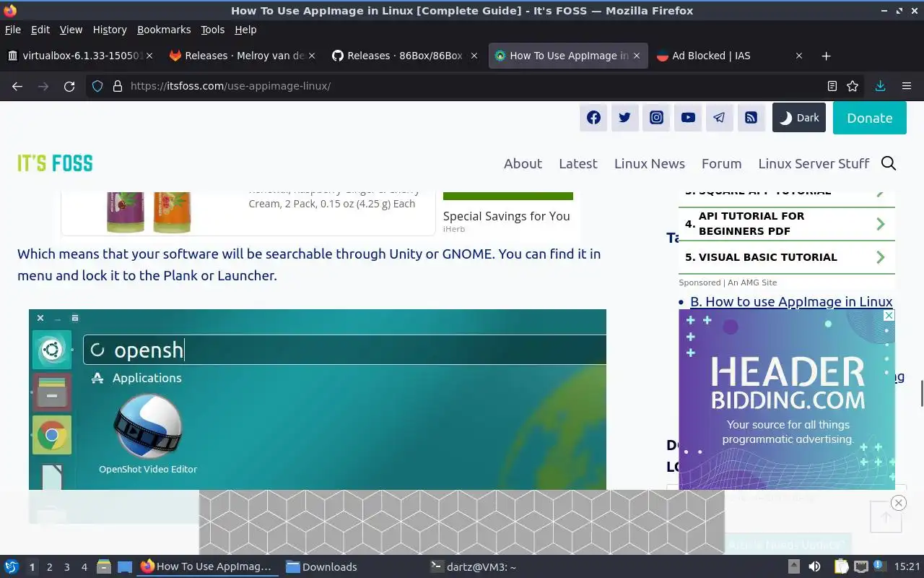The height and width of the screenshot is (578, 924).
Task: Close the HeaderBidding.com ad with X
Action: [x=889, y=316]
